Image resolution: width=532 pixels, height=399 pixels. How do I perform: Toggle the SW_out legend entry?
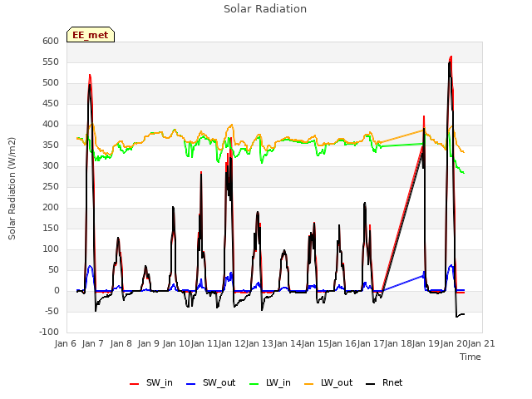(210, 382)
